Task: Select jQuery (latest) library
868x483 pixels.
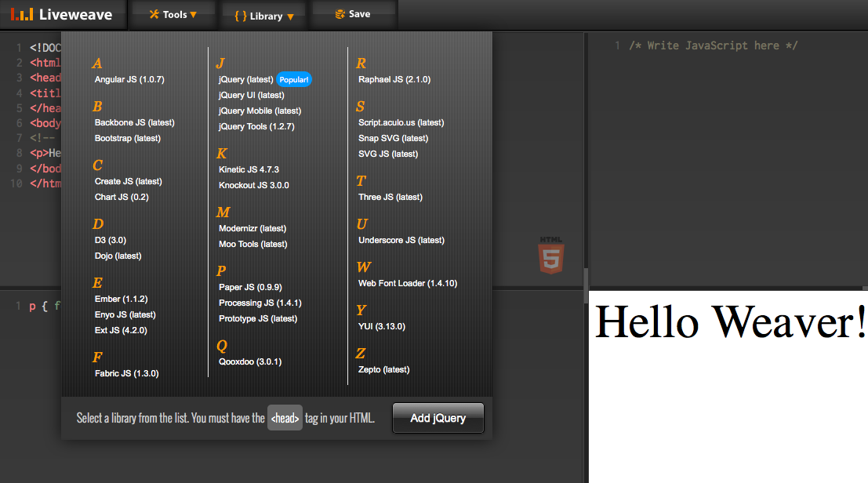Action: point(245,79)
